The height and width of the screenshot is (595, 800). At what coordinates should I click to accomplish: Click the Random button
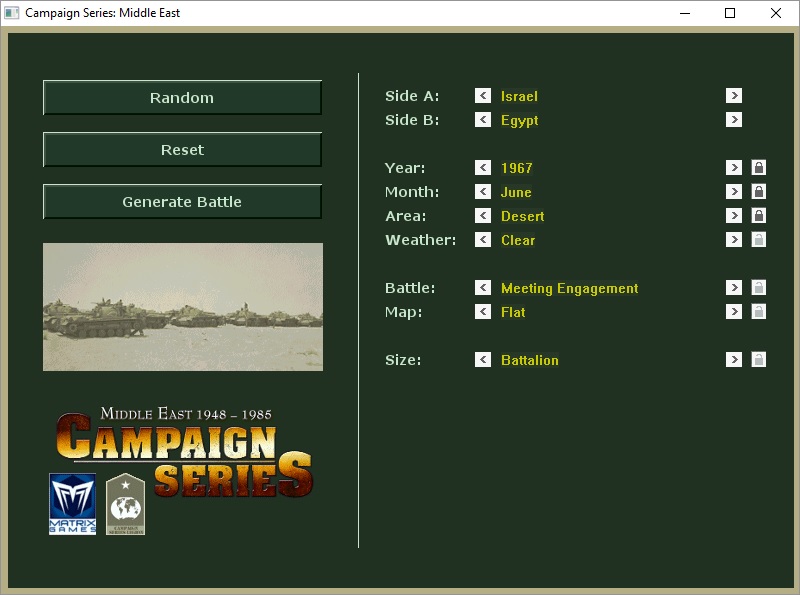(182, 97)
